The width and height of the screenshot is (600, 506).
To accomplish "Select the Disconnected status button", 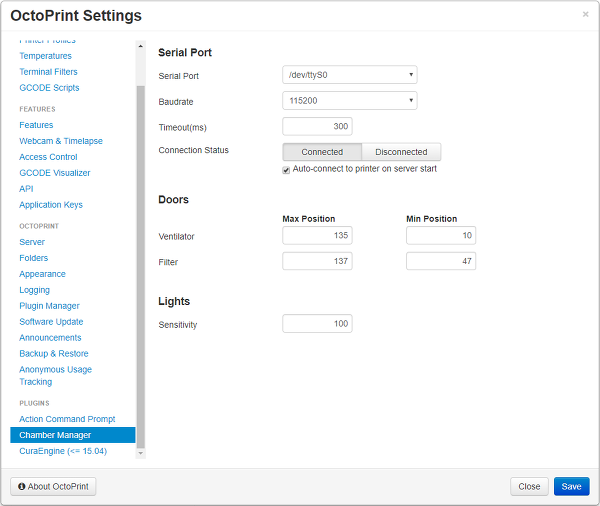I will (401, 152).
